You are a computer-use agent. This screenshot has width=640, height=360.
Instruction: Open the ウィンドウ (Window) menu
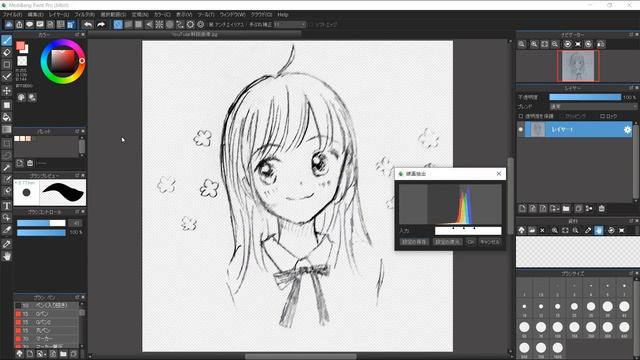click(x=233, y=15)
